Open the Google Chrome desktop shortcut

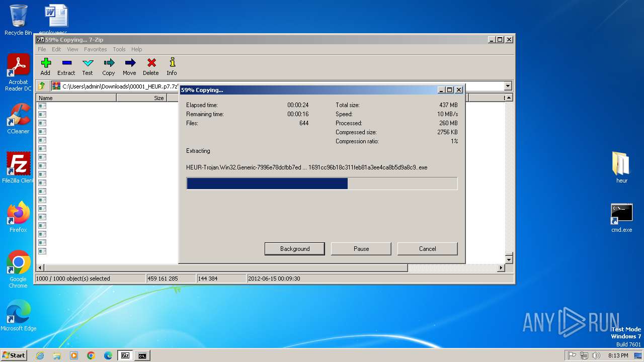18,269
